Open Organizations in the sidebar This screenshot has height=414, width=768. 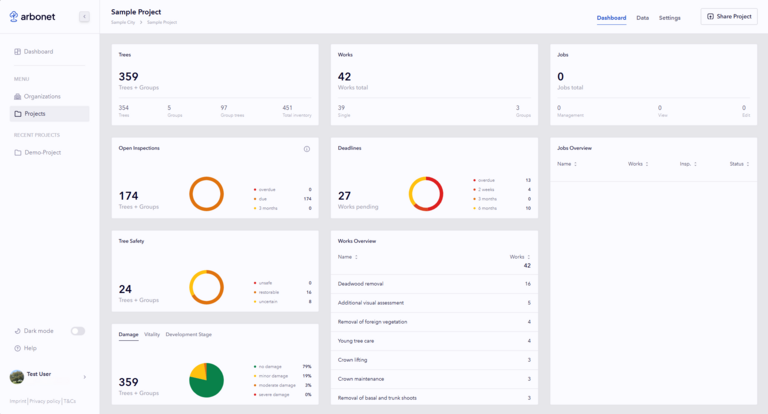[x=42, y=96]
